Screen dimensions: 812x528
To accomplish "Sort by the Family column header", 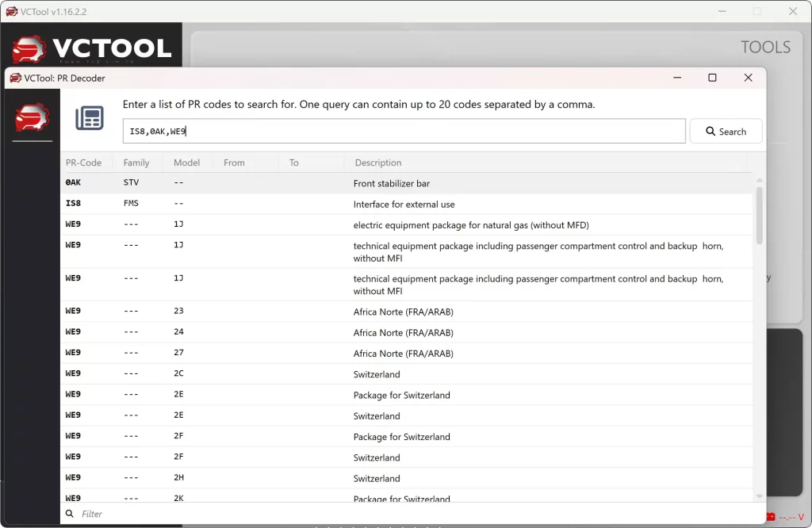I will coord(136,163).
